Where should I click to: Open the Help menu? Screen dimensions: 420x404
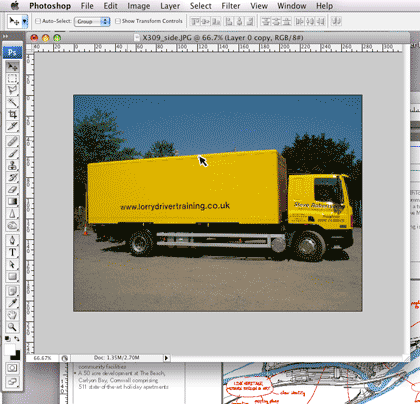pyautogui.click(x=325, y=6)
